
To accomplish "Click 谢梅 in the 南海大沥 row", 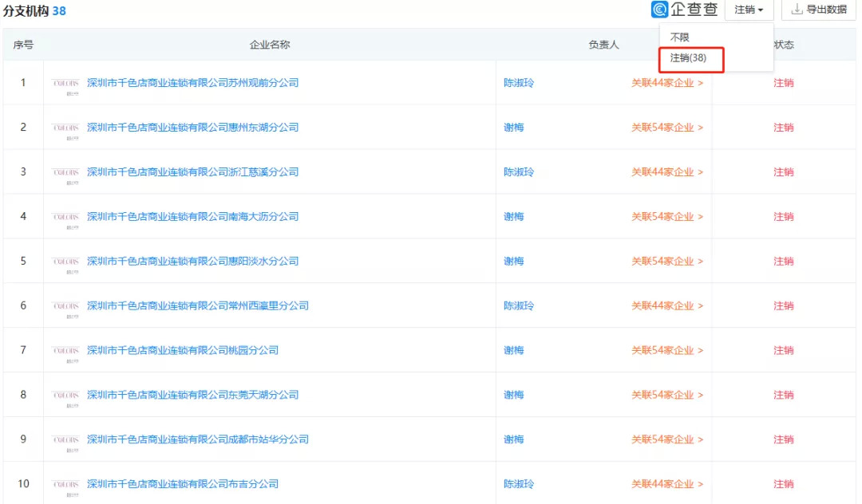I will tap(513, 216).
